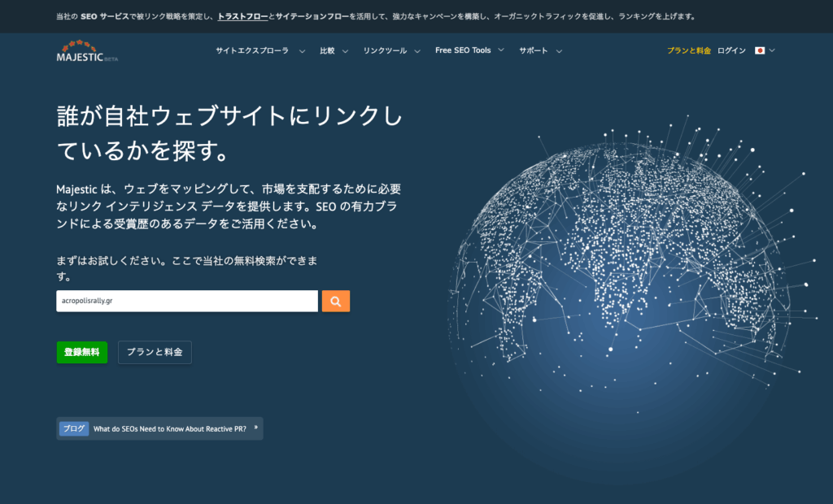Click the 誰が自社ウェブサイトにリンクしているかを探す heading

[x=229, y=133]
